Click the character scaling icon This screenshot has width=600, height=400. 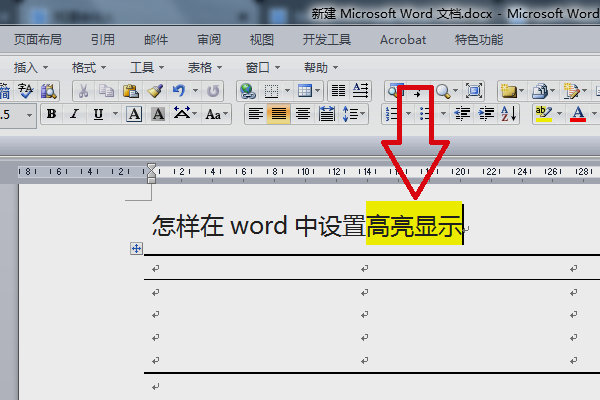click(x=182, y=113)
